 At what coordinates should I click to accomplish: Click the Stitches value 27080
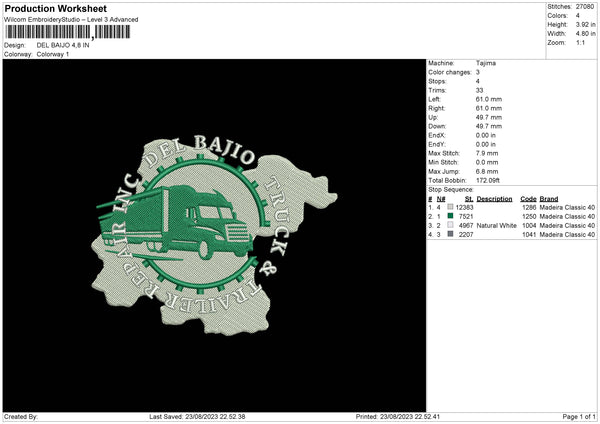tap(585, 7)
